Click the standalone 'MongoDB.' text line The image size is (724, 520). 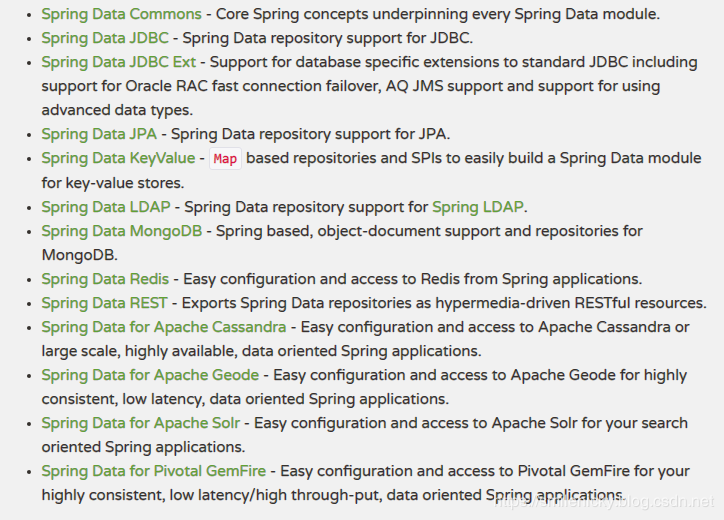coord(79,255)
